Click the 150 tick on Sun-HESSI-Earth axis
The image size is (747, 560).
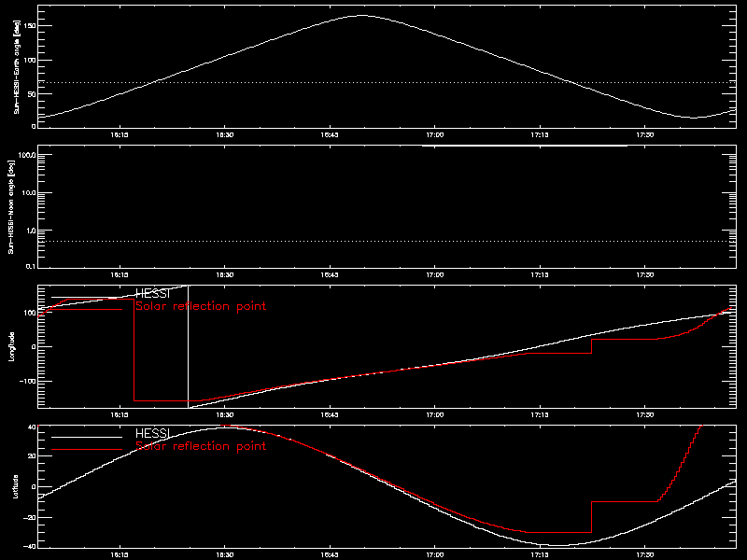coord(30,26)
